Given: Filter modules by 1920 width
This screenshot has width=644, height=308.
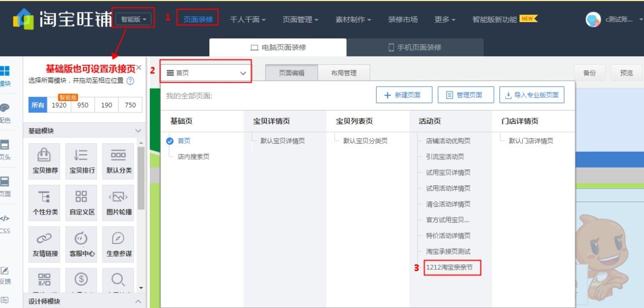Looking at the screenshot, I should 59,105.
